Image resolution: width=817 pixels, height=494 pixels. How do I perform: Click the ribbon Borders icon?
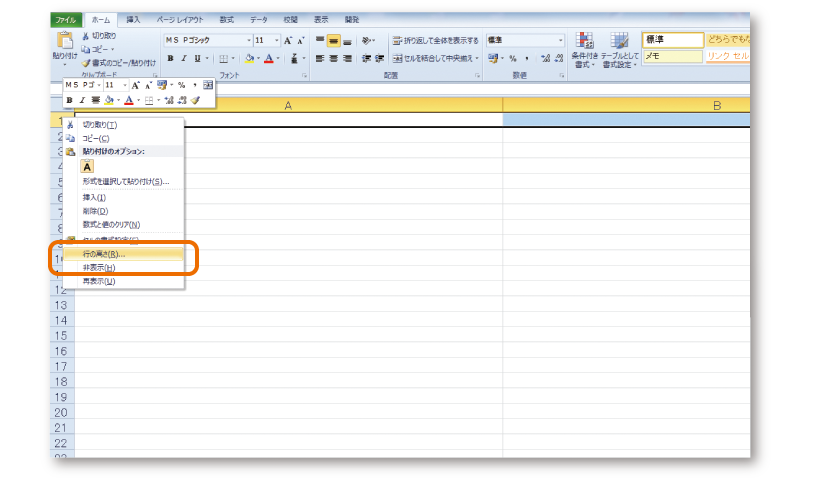coord(224,58)
